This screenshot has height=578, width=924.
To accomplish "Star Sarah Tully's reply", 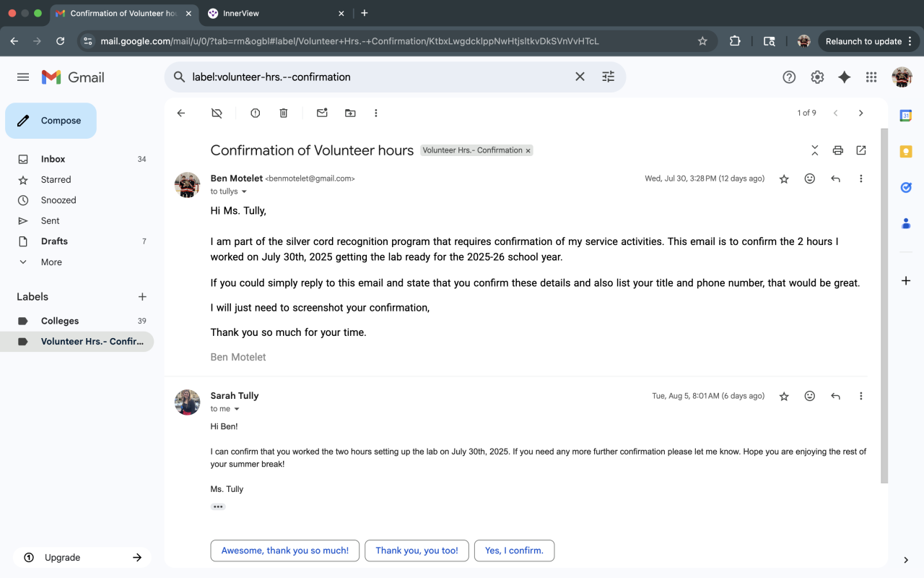I will (784, 396).
